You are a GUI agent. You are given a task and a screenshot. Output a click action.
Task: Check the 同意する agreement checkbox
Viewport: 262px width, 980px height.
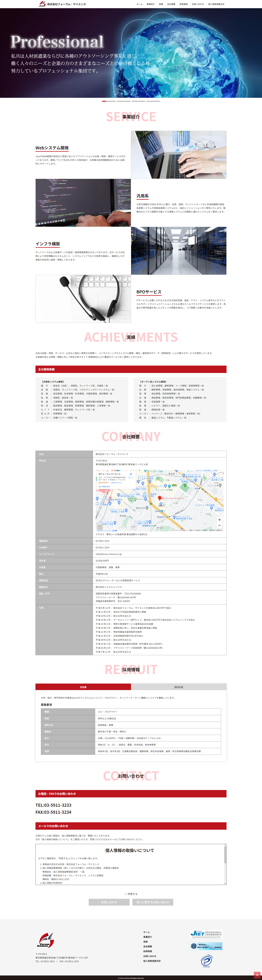(x=126, y=894)
